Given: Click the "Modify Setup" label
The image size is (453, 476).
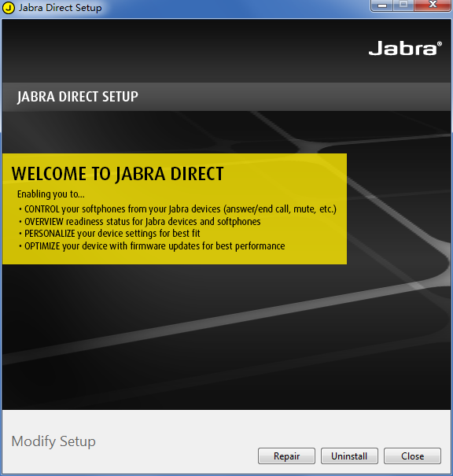Looking at the screenshot, I should click(53, 441).
